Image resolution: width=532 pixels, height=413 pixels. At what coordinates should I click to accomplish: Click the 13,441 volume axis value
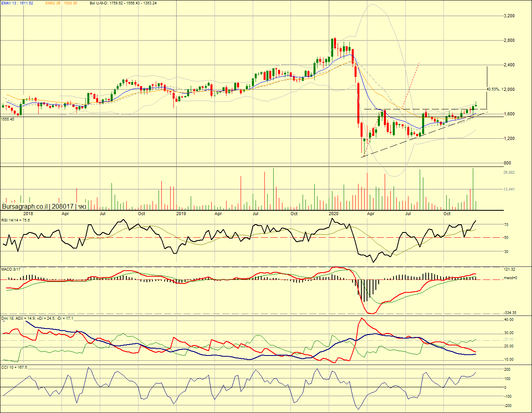pos(509,189)
